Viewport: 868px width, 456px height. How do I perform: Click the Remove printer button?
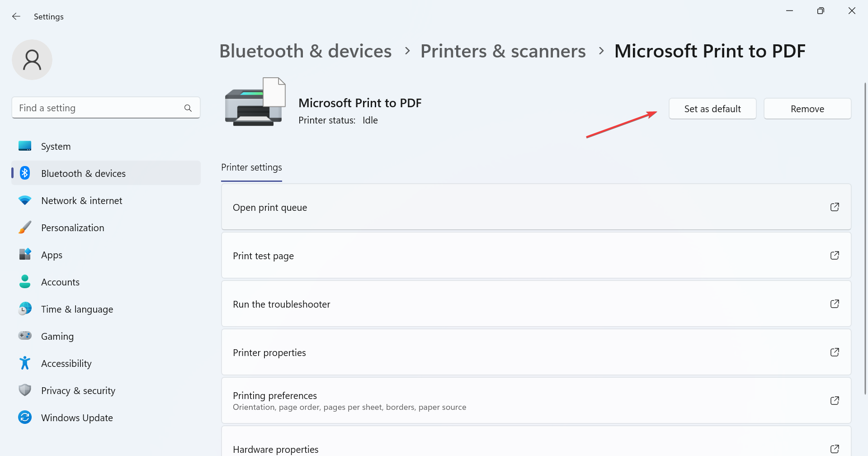tap(807, 109)
